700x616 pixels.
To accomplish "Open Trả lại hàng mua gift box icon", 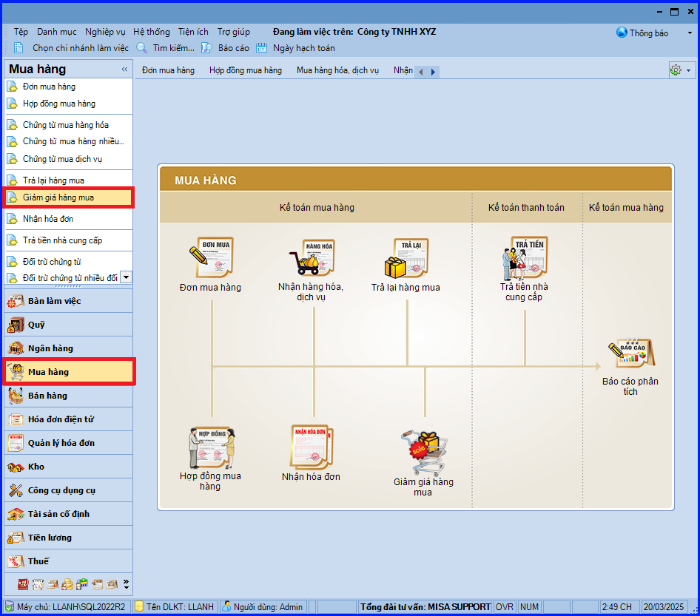I will 406,258.
